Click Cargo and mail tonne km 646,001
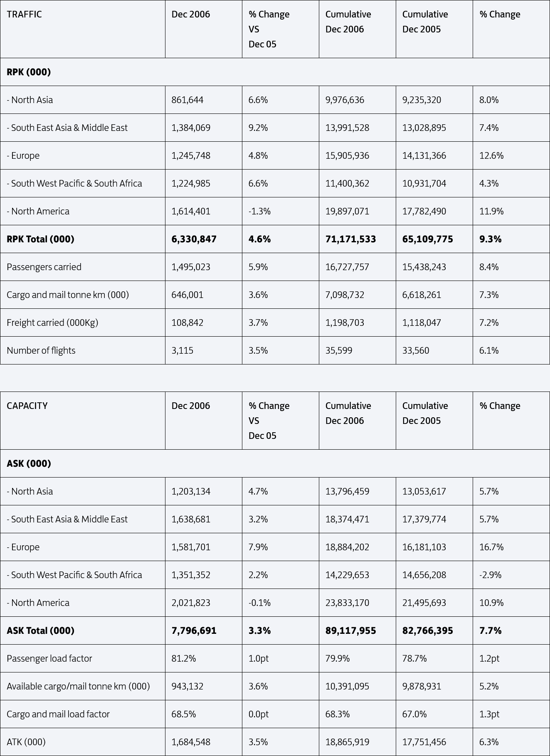 (x=187, y=295)
